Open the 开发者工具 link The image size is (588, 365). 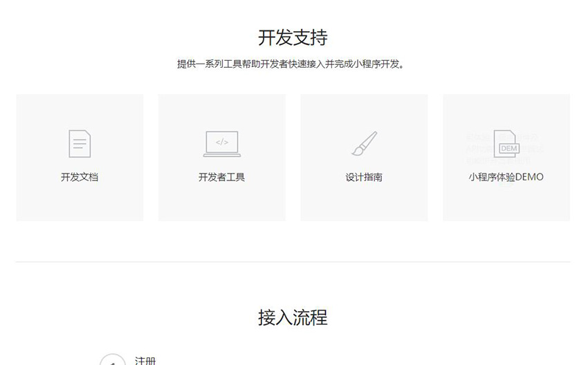221,177
